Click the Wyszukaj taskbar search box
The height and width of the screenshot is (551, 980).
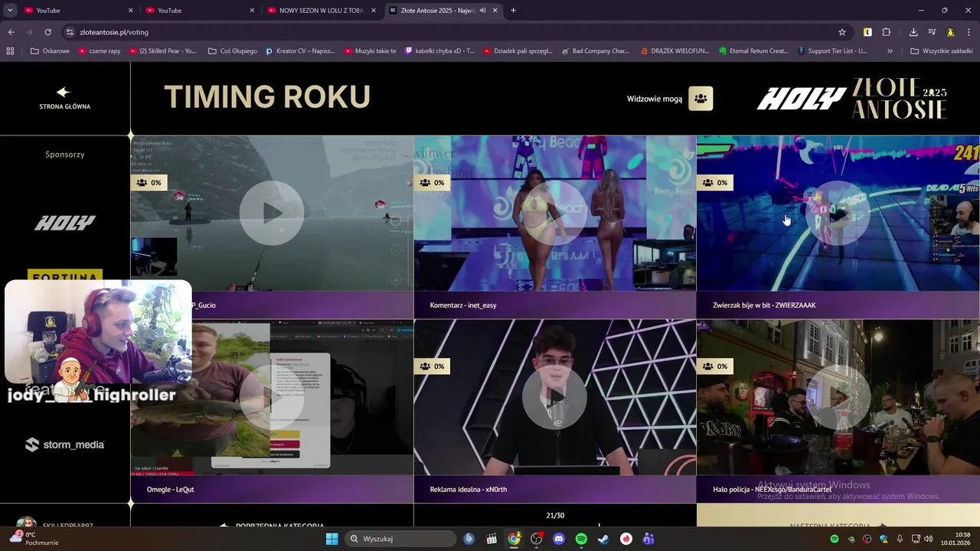(x=399, y=539)
